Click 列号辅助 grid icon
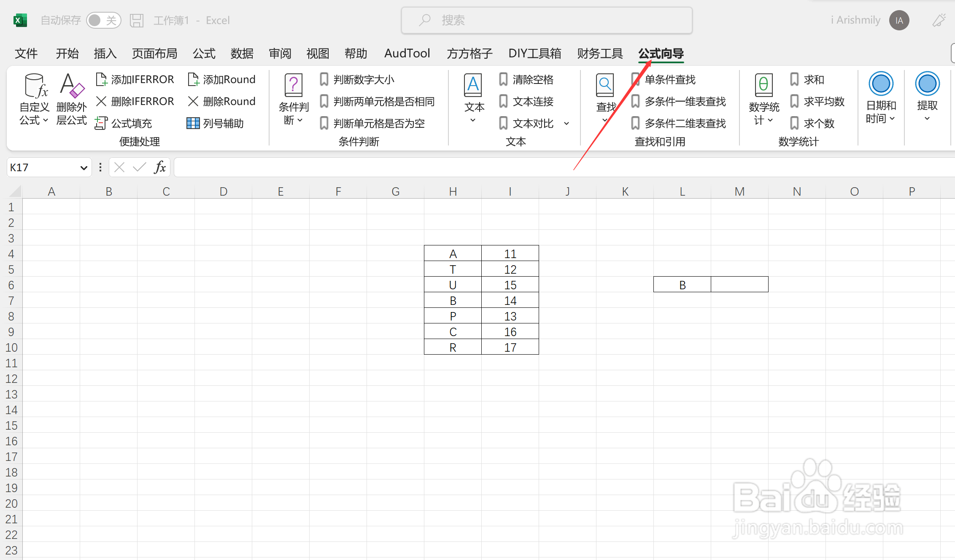 click(x=193, y=123)
